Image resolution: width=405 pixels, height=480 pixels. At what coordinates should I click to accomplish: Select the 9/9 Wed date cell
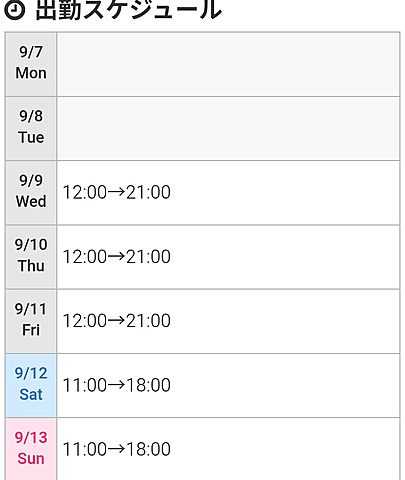pyautogui.click(x=31, y=193)
